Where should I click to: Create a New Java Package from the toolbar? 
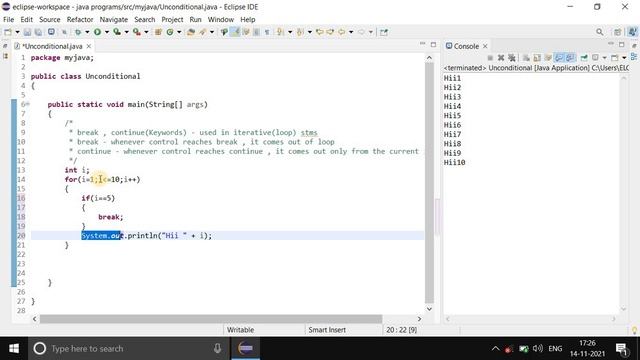click(158, 32)
